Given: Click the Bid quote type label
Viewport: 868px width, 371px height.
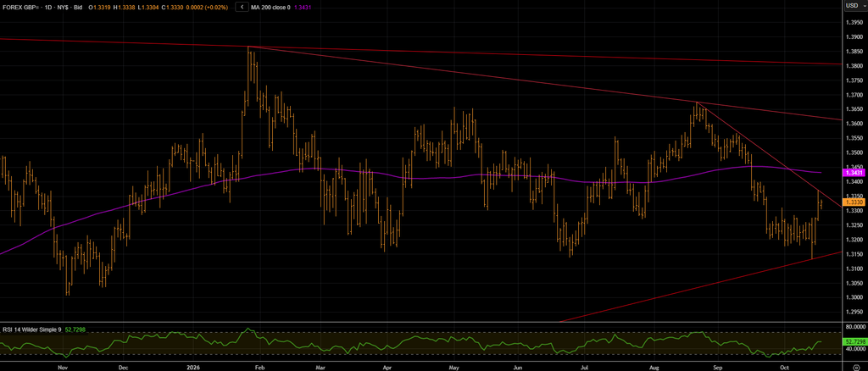Looking at the screenshot, I should tap(78, 7).
